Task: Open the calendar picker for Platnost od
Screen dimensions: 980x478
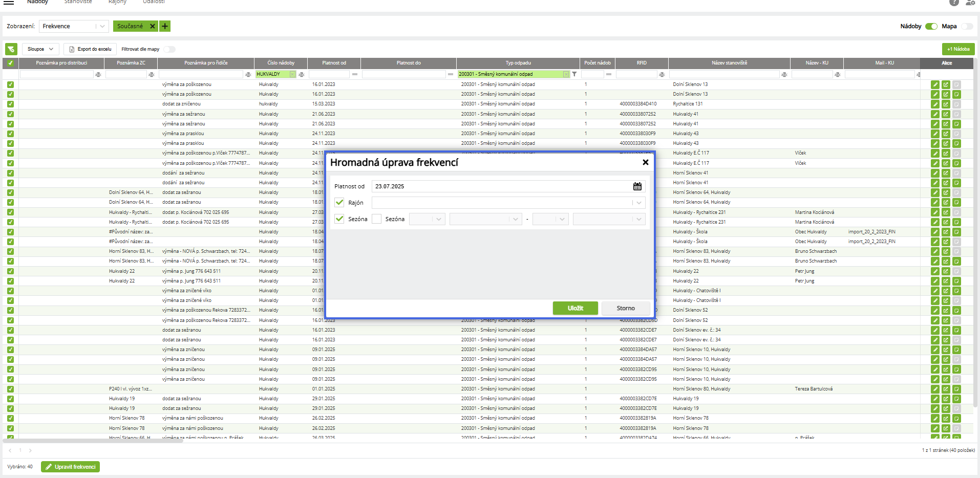Action: pyautogui.click(x=637, y=186)
